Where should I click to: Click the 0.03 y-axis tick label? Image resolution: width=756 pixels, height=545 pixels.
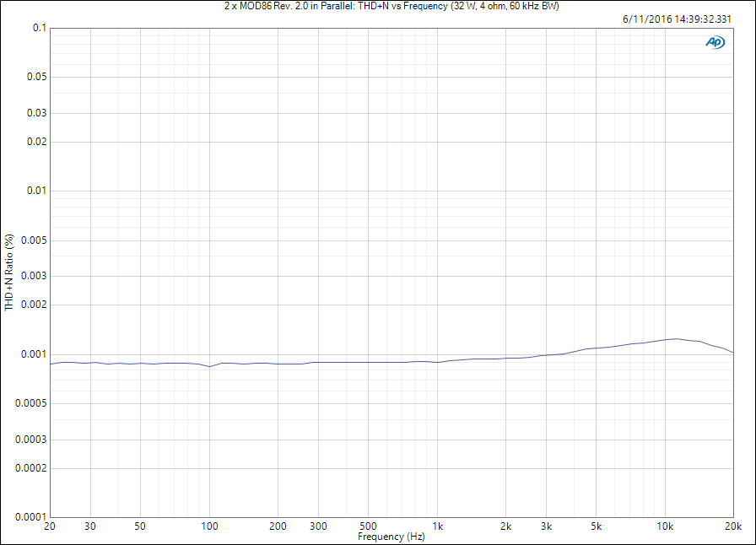tap(36, 113)
